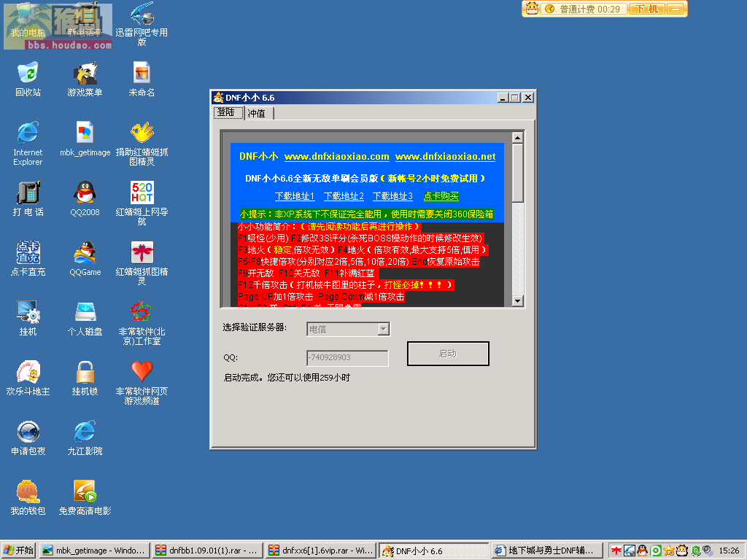This screenshot has height=560, width=747.
Task: Click 启动完成 status text
Action: 287,378
